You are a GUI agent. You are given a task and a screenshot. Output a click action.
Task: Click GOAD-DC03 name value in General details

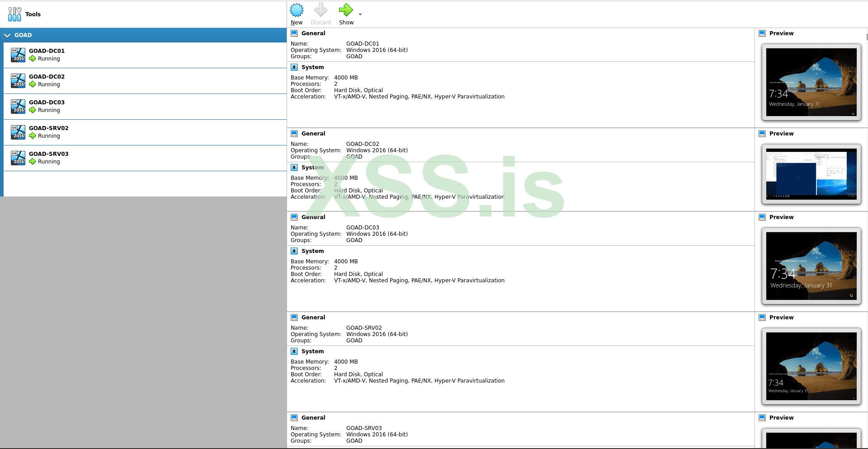tap(363, 228)
